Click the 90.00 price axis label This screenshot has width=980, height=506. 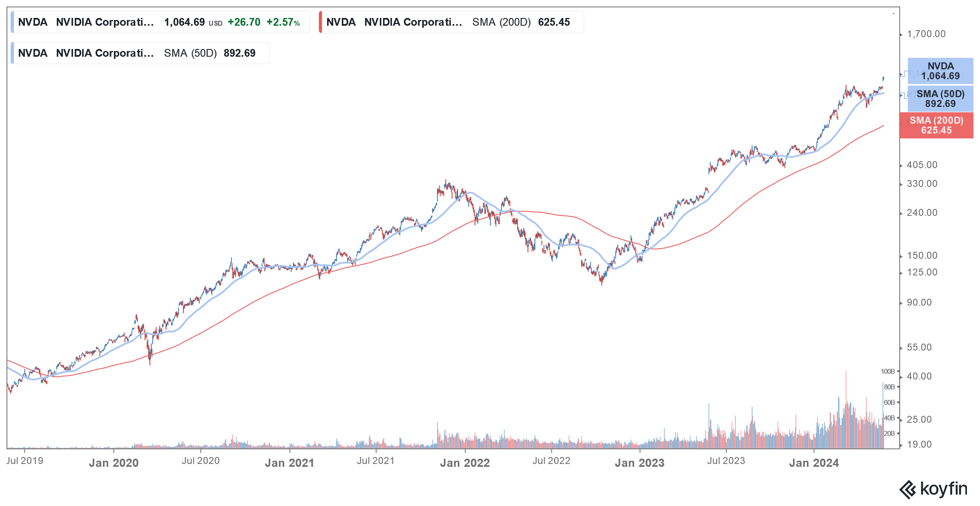[919, 302]
